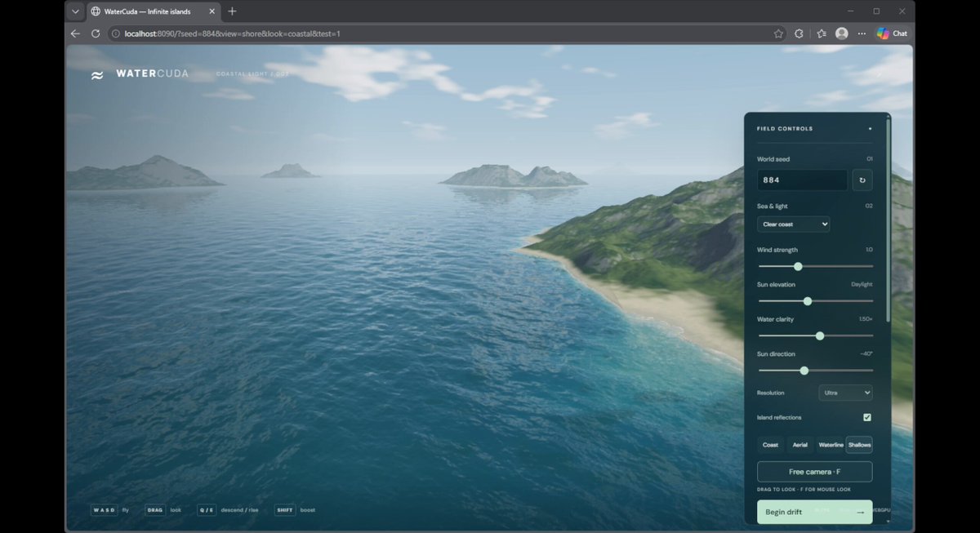Open the browser extensions icon
This screenshot has width=980, height=533.
[799, 33]
